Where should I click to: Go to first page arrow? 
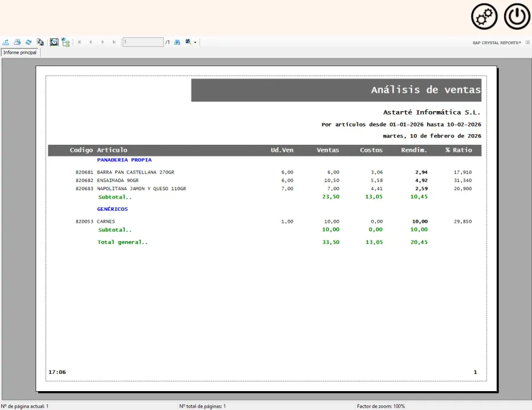pyautogui.click(x=79, y=42)
